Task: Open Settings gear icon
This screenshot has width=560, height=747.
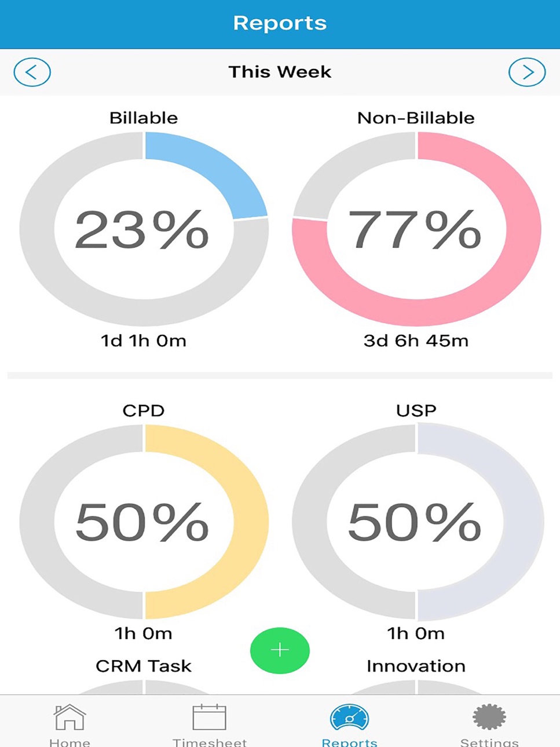Action: pos(489,717)
